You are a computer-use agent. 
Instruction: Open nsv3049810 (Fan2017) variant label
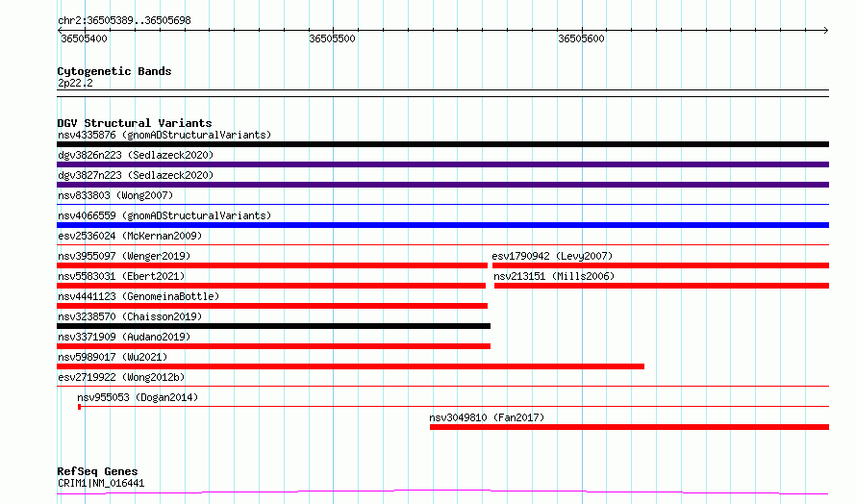coord(487,417)
